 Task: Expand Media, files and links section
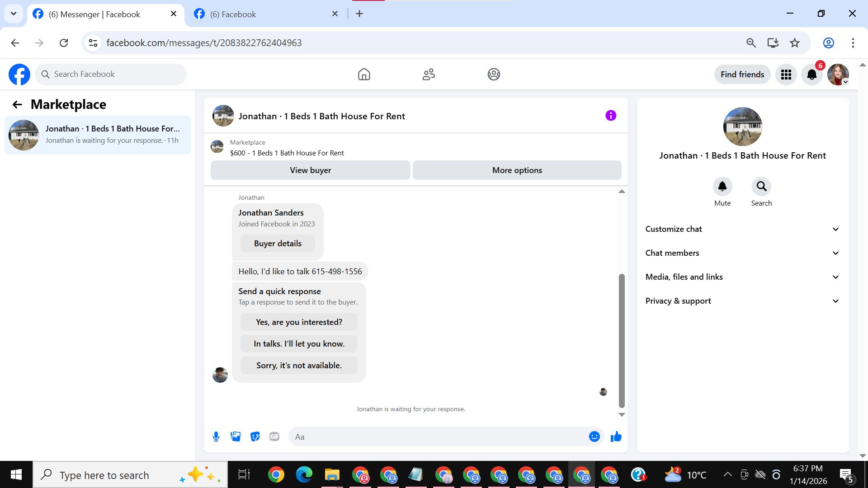[742, 277]
